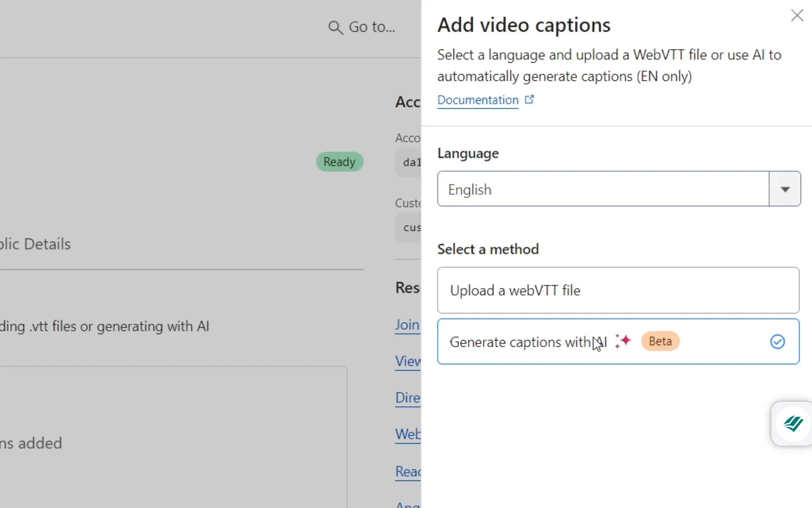
Task: Click the circled checkmark on Generate captions
Action: (x=777, y=342)
